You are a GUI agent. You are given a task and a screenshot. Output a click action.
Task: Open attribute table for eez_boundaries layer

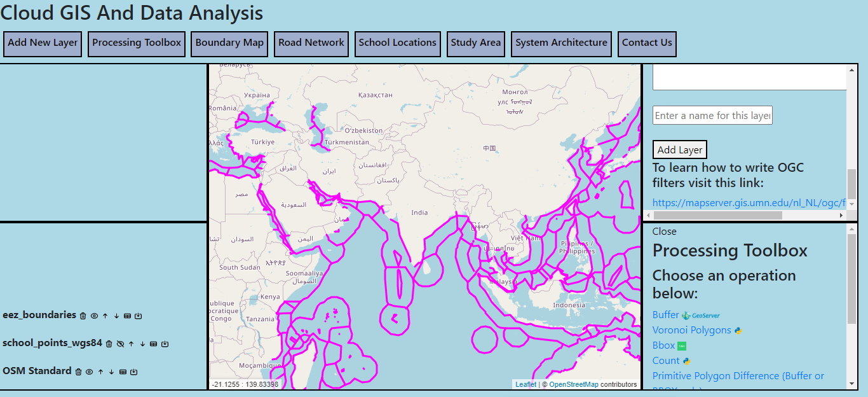click(x=127, y=316)
